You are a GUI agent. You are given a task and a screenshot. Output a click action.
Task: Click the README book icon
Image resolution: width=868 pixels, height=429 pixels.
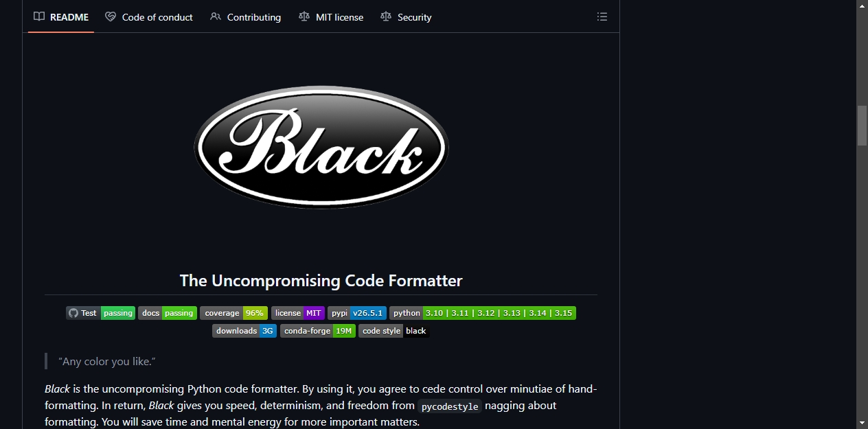point(39,17)
